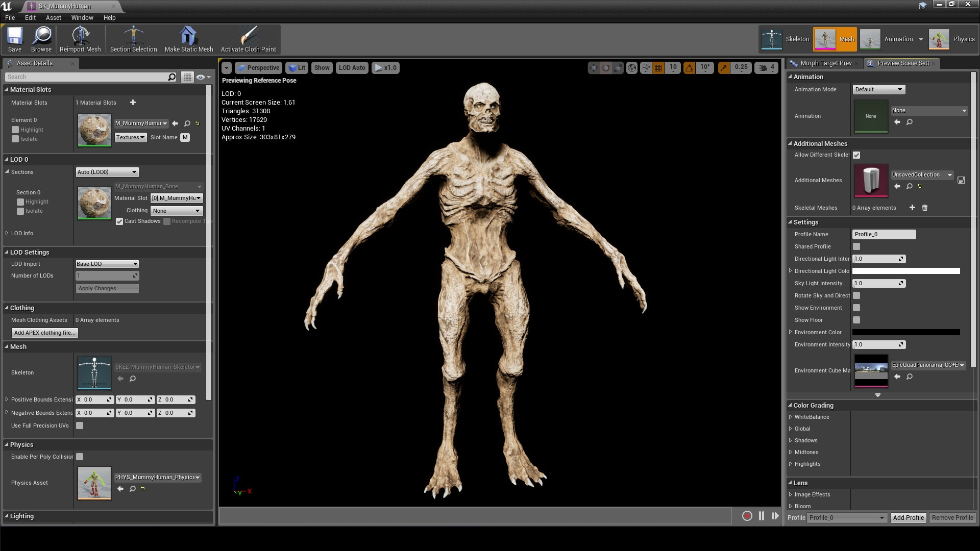Save the skeletal mesh asset
980x551 pixels.
pyautogui.click(x=15, y=39)
